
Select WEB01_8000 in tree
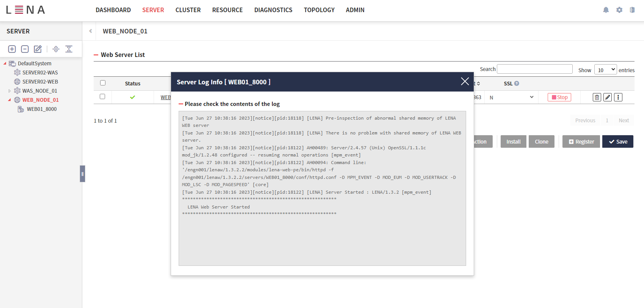(42, 109)
